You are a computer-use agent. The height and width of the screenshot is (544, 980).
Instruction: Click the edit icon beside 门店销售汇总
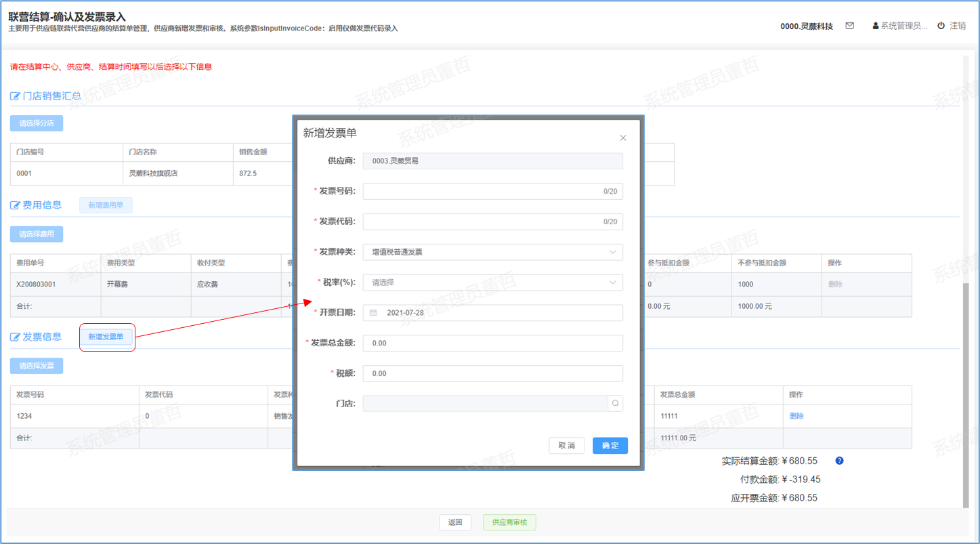[14, 96]
